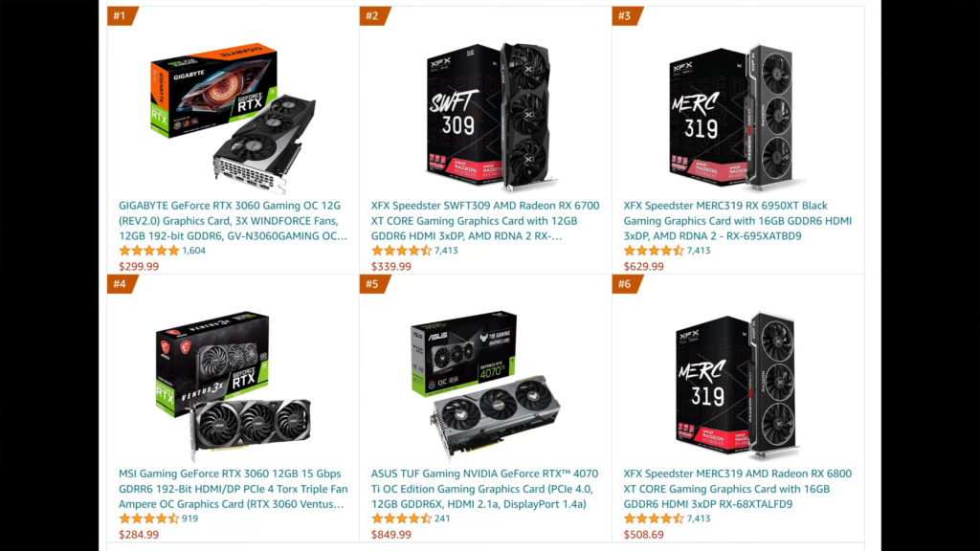View the 1,604 reviews count link
This screenshot has height=551, width=980.
pos(193,251)
